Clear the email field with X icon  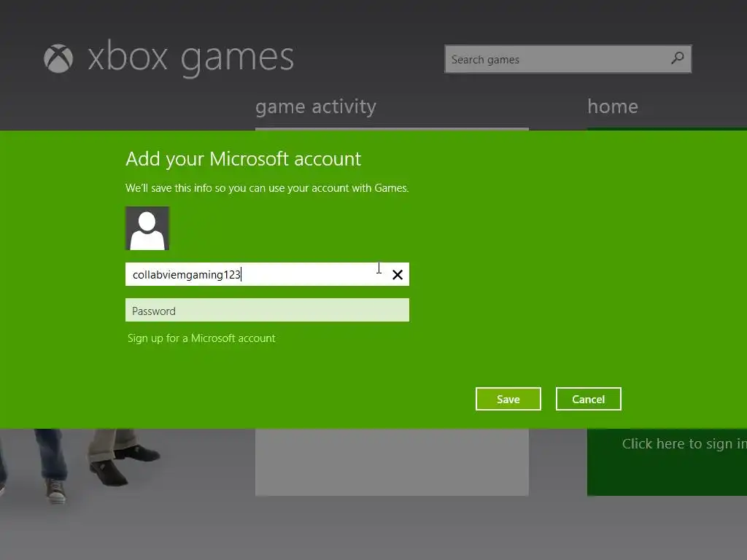click(398, 275)
